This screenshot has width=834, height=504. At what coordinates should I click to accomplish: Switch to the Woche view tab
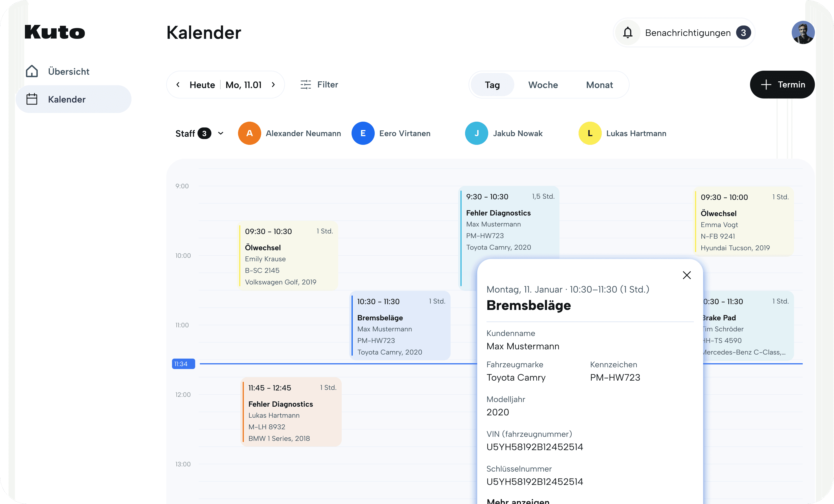click(543, 85)
